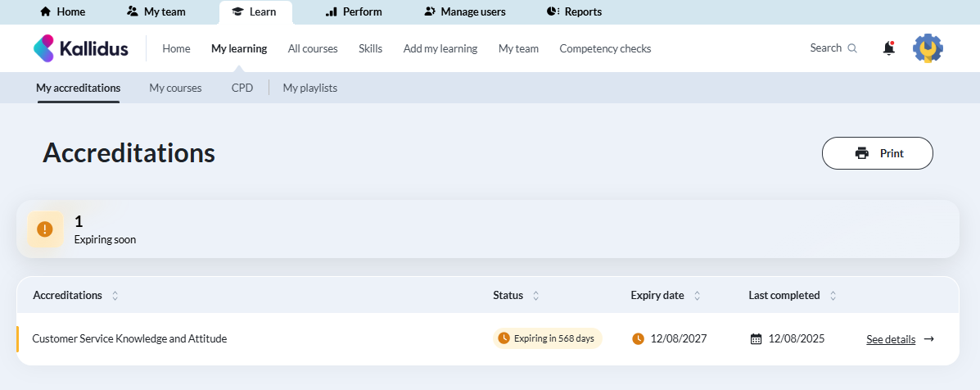Switch to the Perform top tab
Viewport: 980px width, 390px height.
click(353, 12)
